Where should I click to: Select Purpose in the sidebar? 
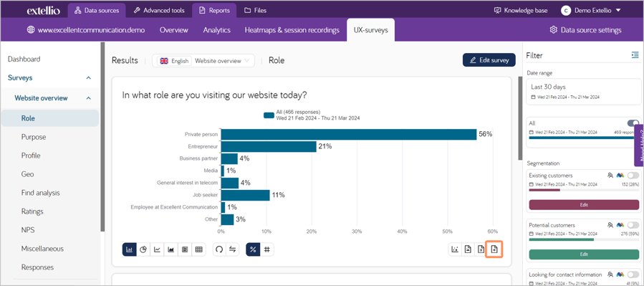pyautogui.click(x=34, y=137)
